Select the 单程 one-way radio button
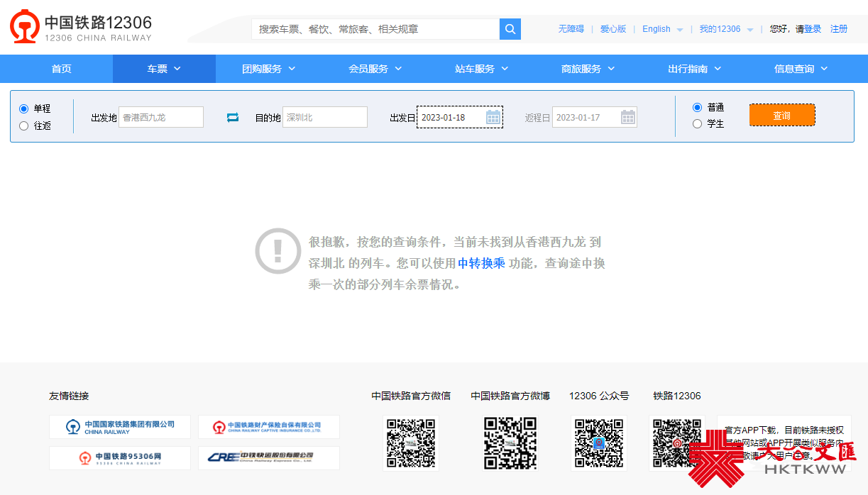 pyautogui.click(x=24, y=109)
